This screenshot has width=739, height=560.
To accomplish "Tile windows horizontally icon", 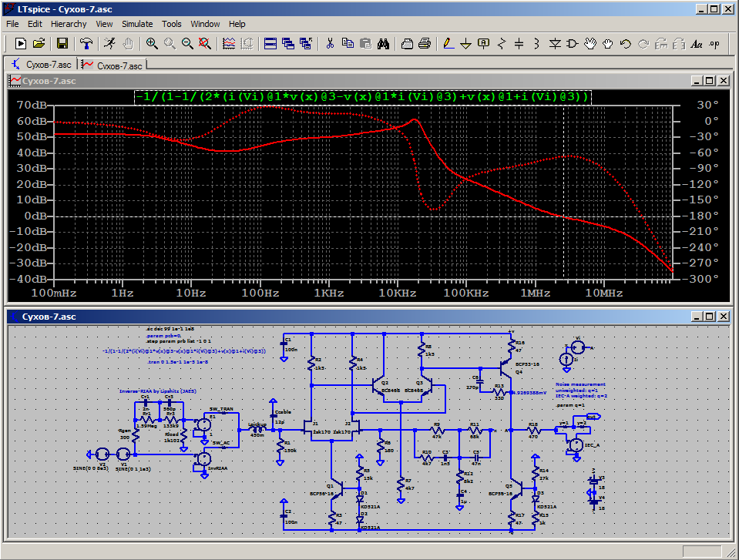I will [x=270, y=43].
